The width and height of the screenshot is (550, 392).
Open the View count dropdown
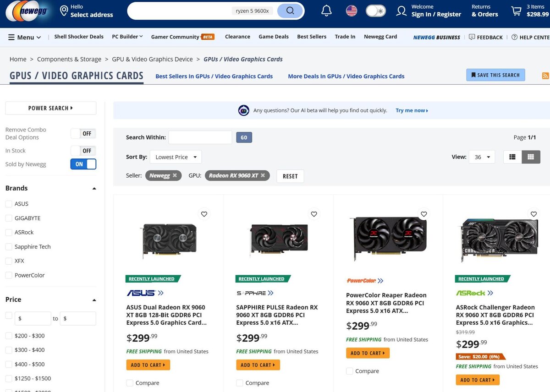click(x=482, y=157)
